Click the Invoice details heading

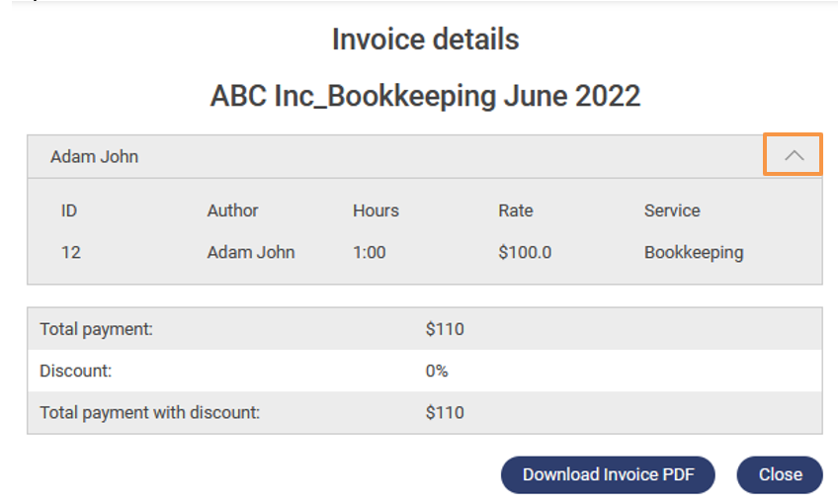pyautogui.click(x=425, y=40)
